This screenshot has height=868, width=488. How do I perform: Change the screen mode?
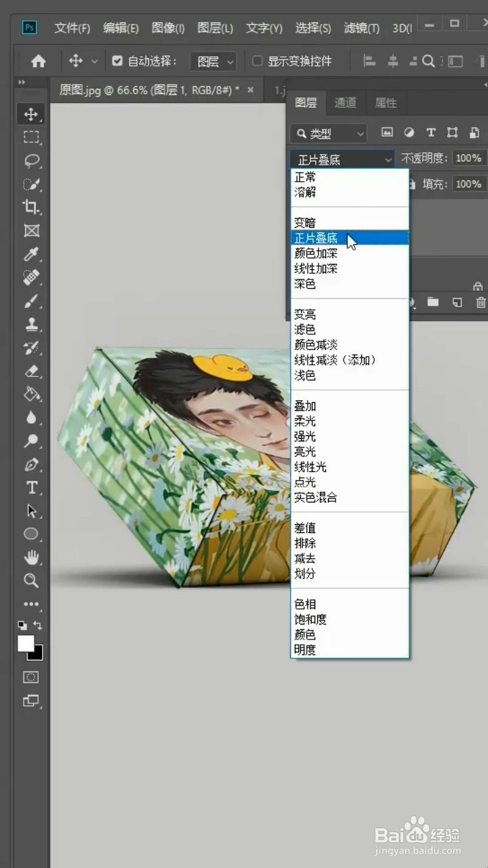click(31, 701)
